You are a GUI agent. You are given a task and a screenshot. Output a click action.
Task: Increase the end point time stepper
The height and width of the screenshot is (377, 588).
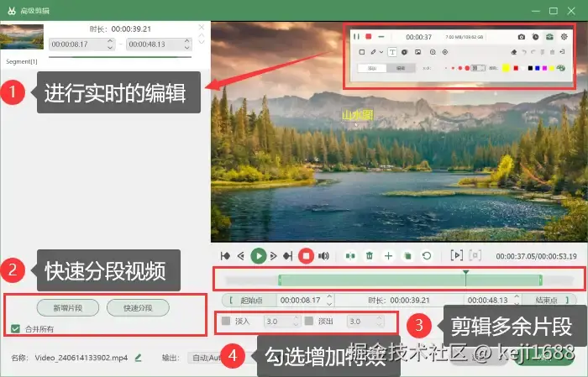[517, 296]
